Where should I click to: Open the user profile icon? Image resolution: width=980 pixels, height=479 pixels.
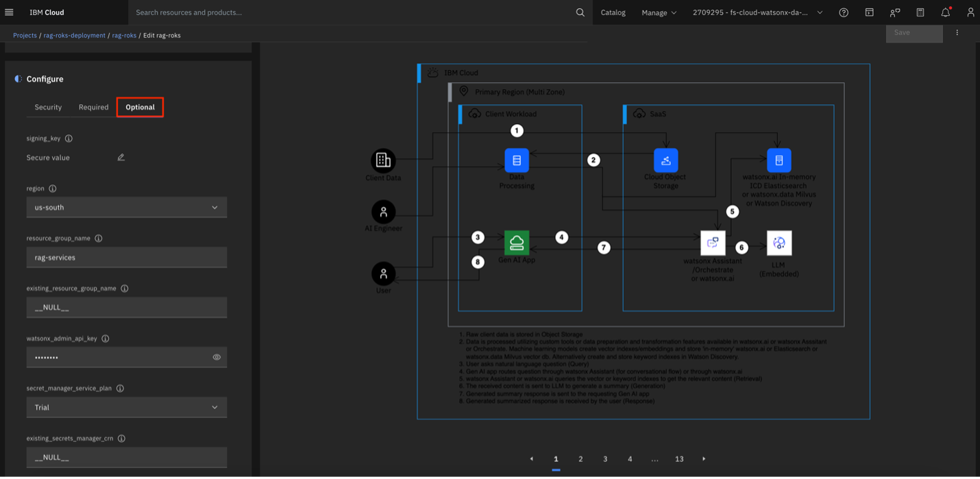[970, 12]
